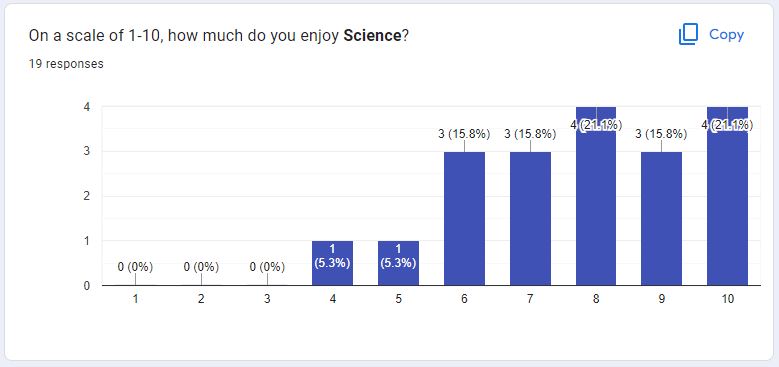Click the 0 (0%) label above rating 2
The height and width of the screenshot is (367, 779).
point(201,267)
